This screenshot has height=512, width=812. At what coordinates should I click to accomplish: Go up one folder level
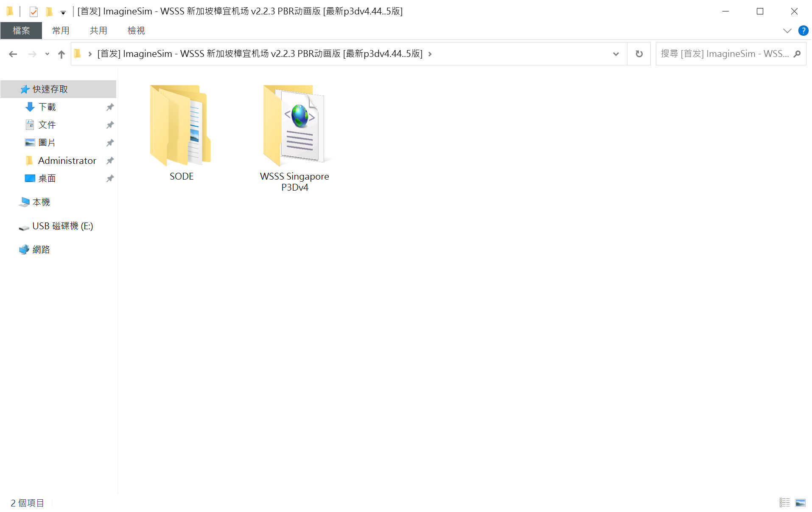[x=62, y=54]
